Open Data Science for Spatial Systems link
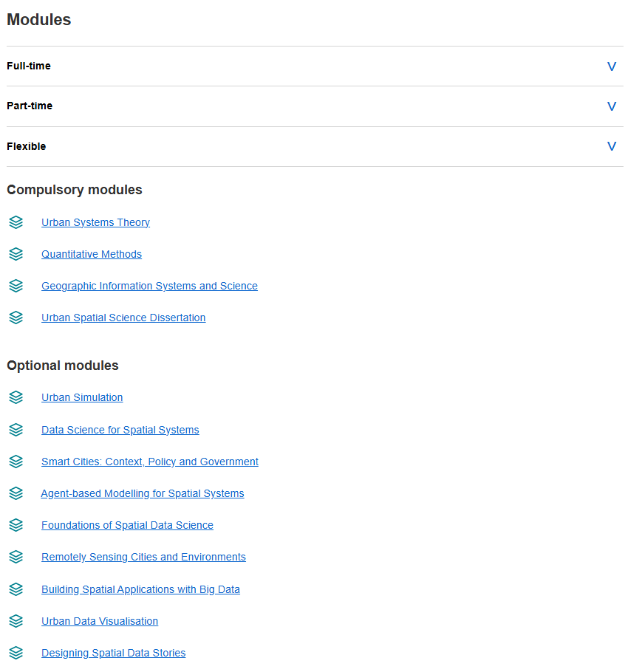 [x=120, y=430]
